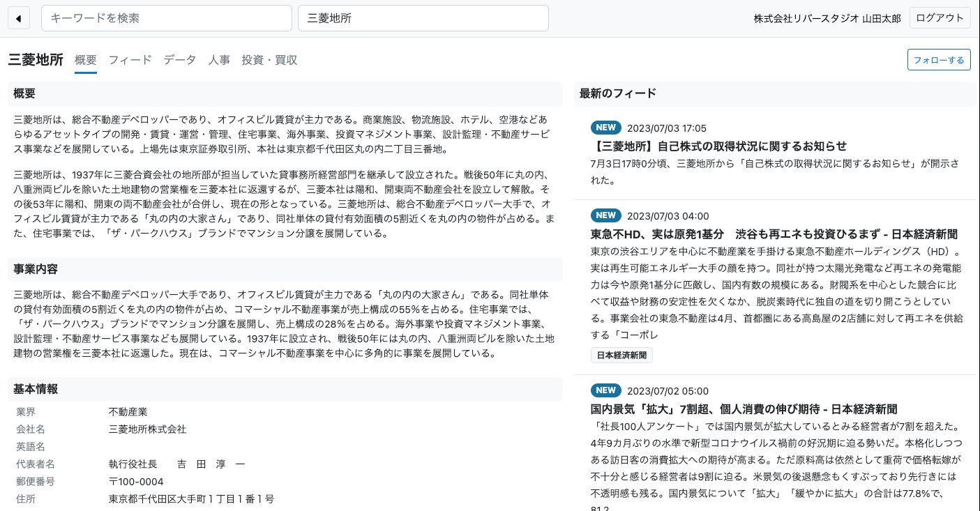
Task: Click the 日本経済新聞 source tag
Action: [621, 355]
